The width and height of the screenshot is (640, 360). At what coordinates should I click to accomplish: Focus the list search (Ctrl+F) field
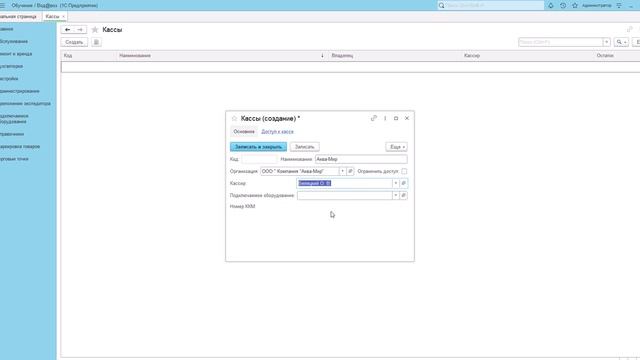click(x=561, y=42)
